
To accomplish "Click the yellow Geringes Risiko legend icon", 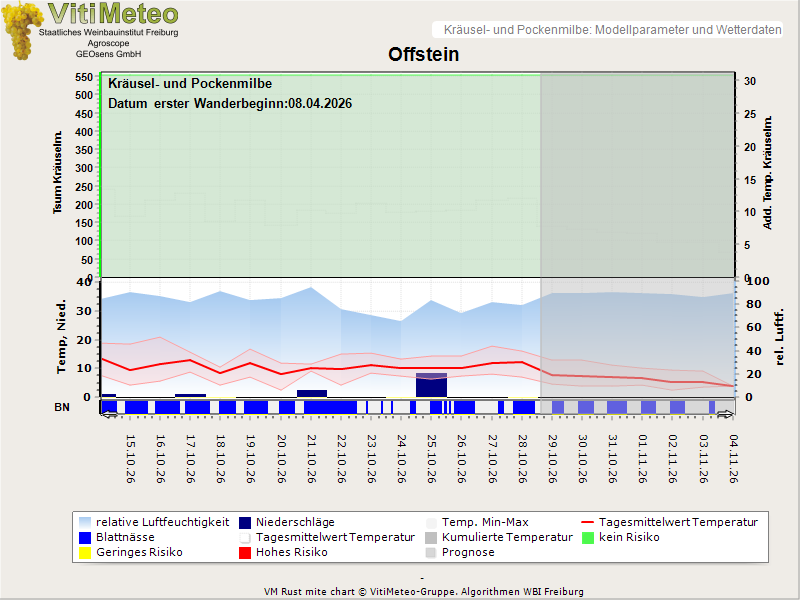I will click(x=85, y=553).
